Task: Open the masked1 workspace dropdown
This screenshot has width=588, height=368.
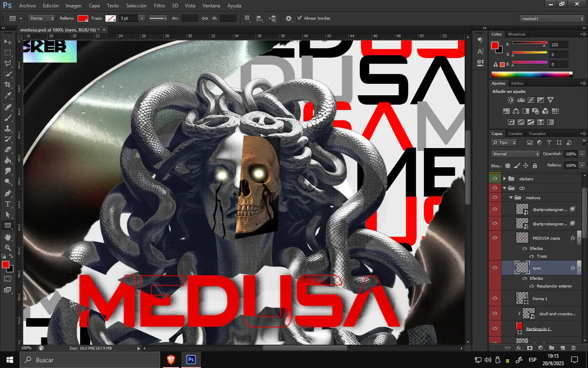Action: (x=552, y=18)
